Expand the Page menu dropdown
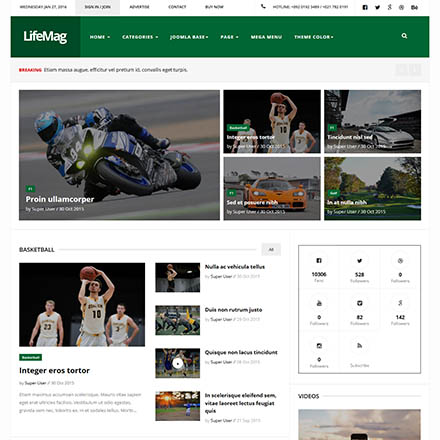 (229, 37)
